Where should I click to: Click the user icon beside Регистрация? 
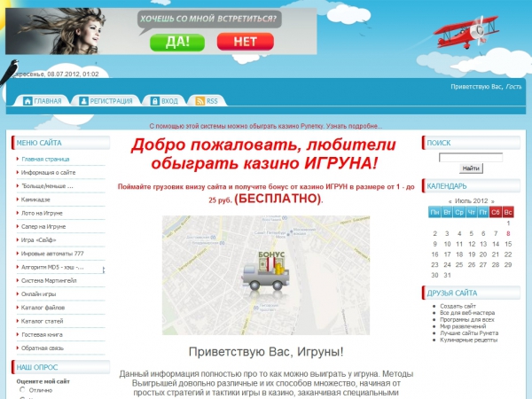pyautogui.click(x=83, y=101)
